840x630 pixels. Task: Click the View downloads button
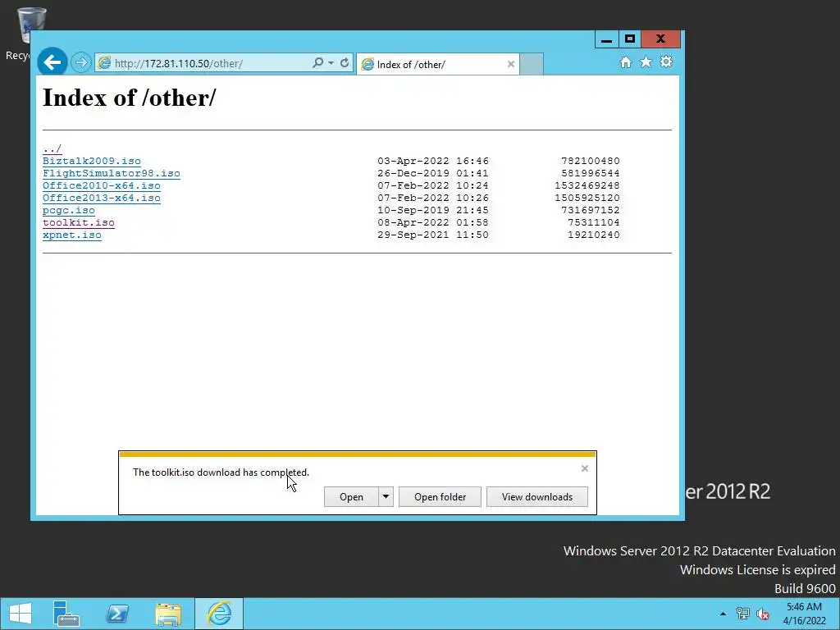pyautogui.click(x=536, y=496)
